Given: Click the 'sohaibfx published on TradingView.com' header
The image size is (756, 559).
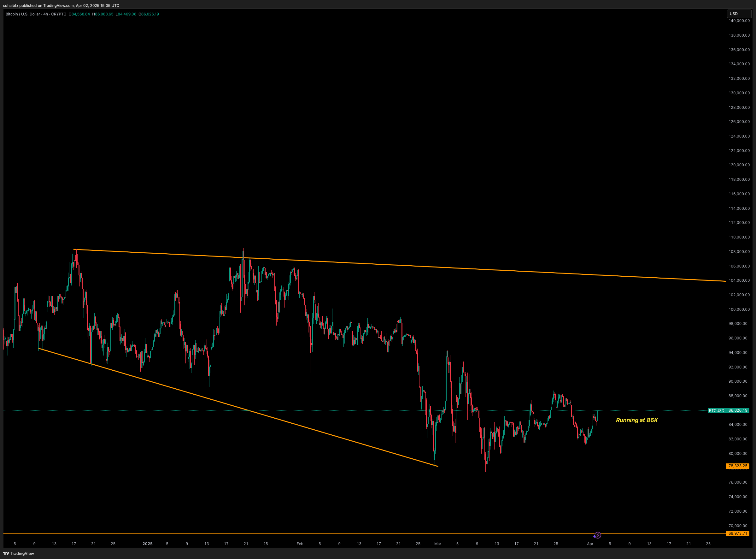Looking at the screenshot, I should pos(61,5).
